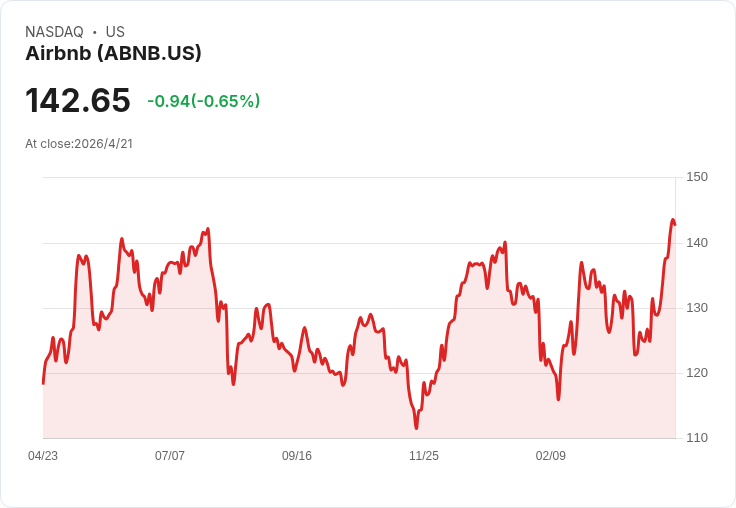Click the 130 y-axis label
This screenshot has height=508, width=736.
pyautogui.click(x=697, y=308)
